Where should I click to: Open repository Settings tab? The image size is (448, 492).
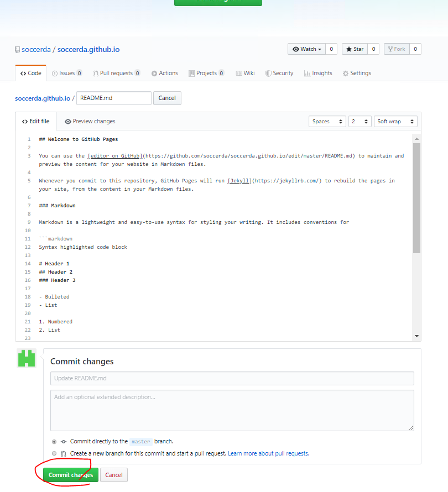(357, 73)
